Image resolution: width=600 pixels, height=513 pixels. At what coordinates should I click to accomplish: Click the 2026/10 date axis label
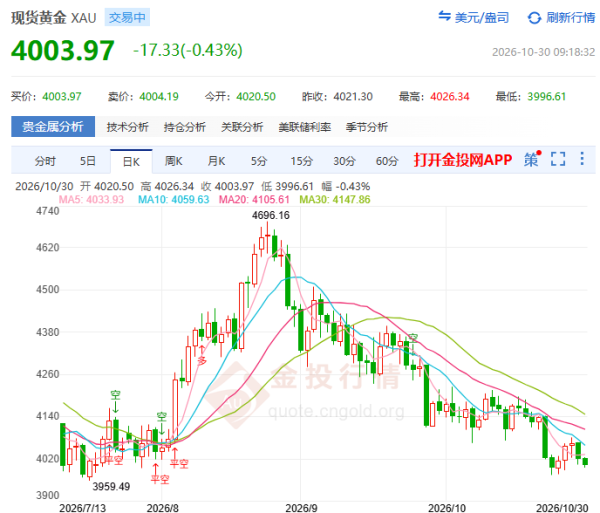tap(447, 508)
